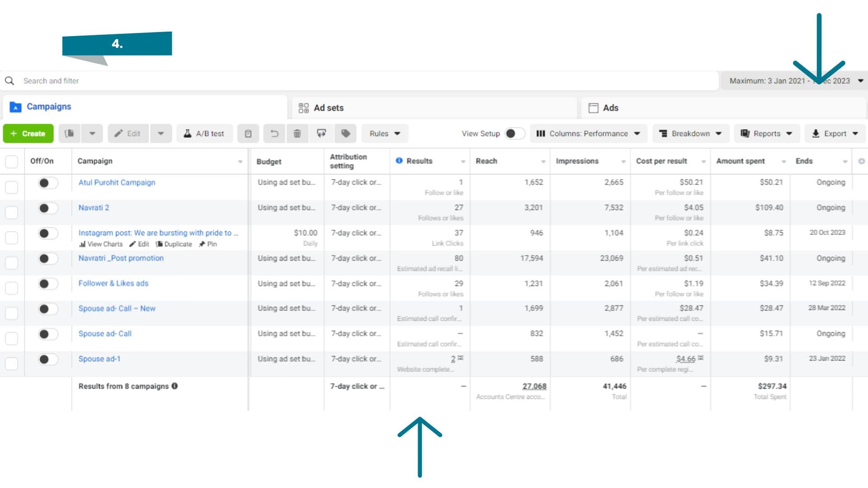
Task: Open the Rules dropdown
Action: pyautogui.click(x=385, y=133)
